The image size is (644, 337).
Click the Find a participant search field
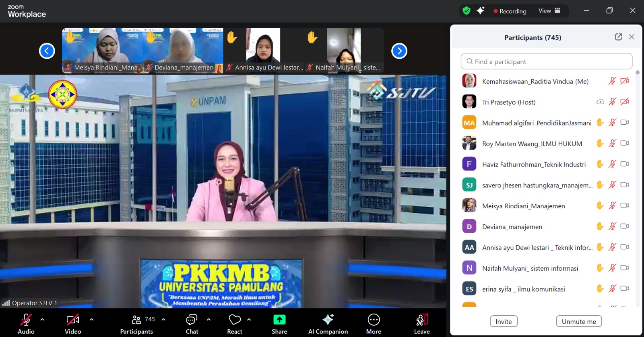click(x=547, y=62)
